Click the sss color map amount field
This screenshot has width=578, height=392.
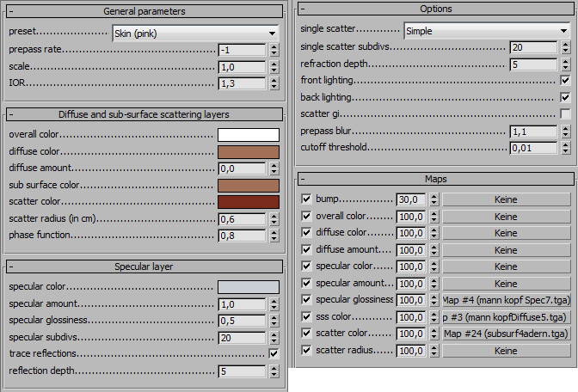click(x=411, y=317)
